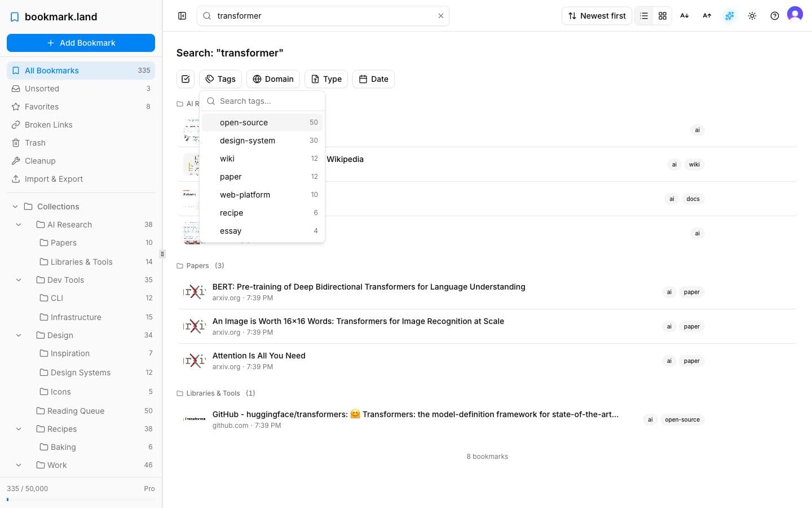The width and height of the screenshot is (812, 508).
Task: Open the Date filter dropdown
Action: coord(373,79)
